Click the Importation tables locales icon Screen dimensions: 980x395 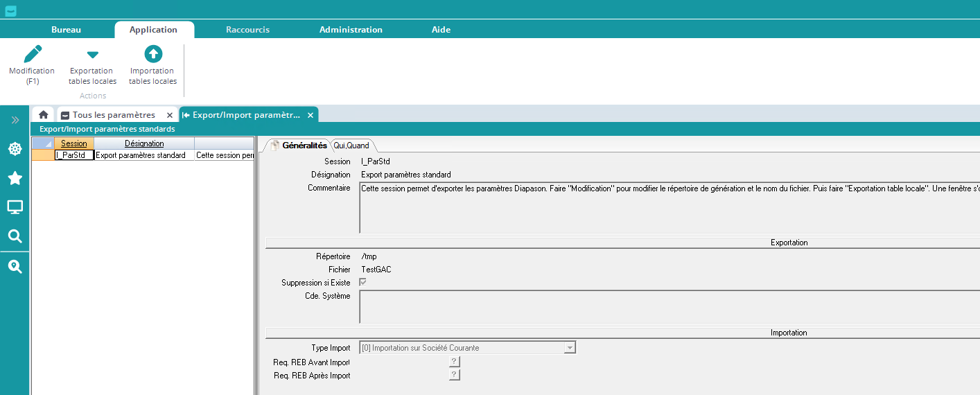152,54
